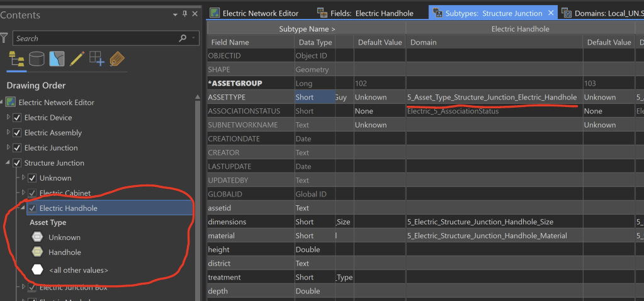
Task: Click the Global ID data type cell
Action: click(315, 194)
